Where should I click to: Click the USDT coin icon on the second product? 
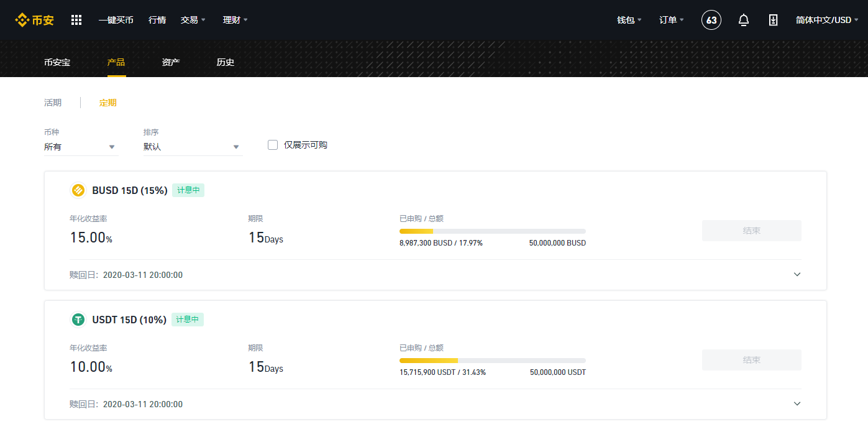[x=78, y=319]
